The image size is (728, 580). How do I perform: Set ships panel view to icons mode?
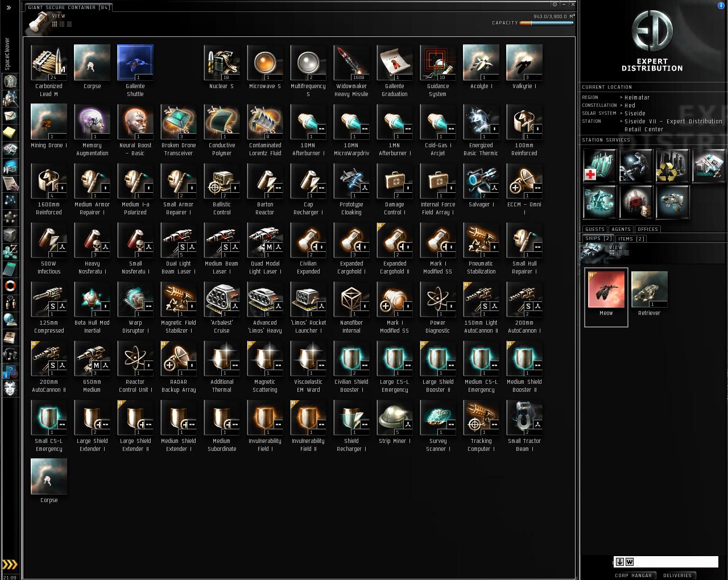coord(612,253)
